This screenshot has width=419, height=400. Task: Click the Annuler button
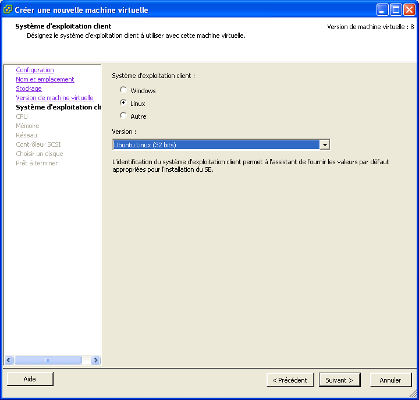390,380
